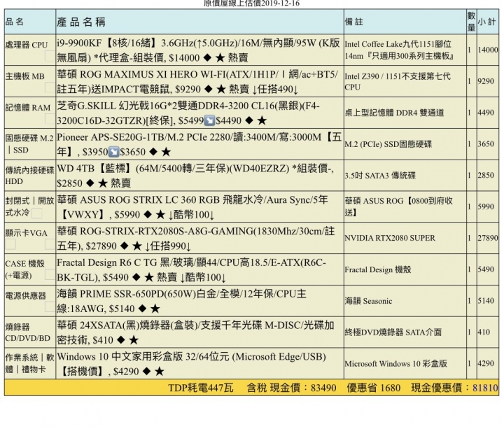The height and width of the screenshot is (429, 504).
Task: Click the TDP耗電447瓦 summary text
Action: point(201,388)
